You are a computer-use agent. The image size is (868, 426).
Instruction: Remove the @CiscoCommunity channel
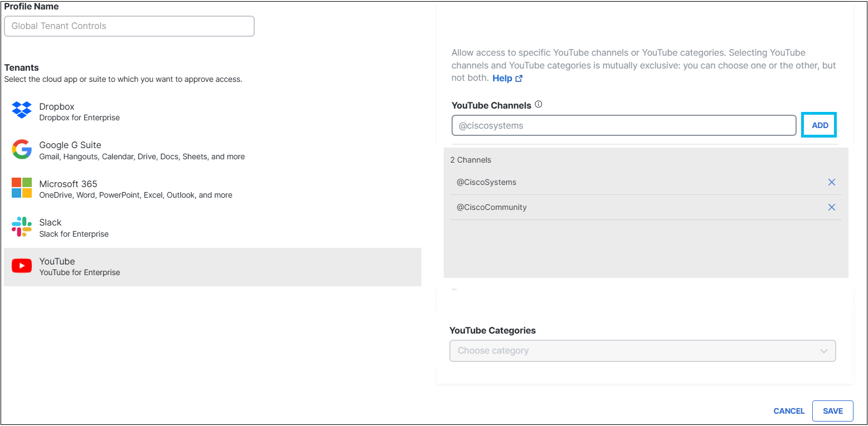click(x=832, y=207)
